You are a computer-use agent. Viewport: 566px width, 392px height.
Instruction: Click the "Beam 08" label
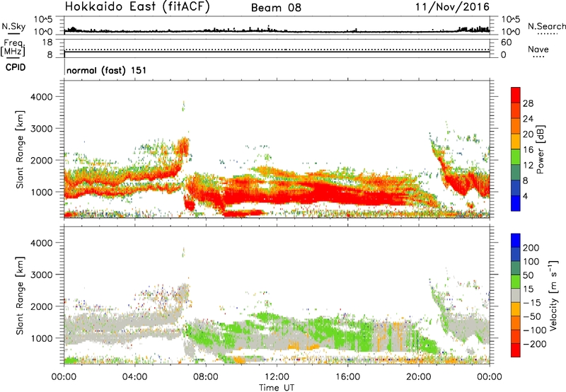pyautogui.click(x=276, y=8)
